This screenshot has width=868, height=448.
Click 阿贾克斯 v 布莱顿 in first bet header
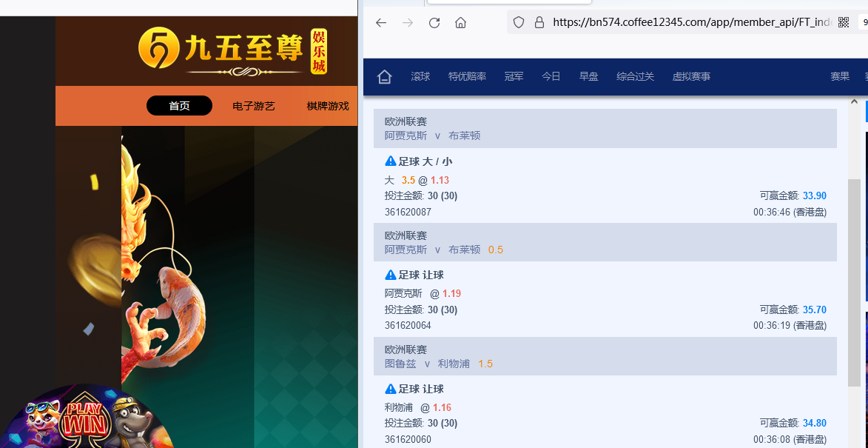432,136
